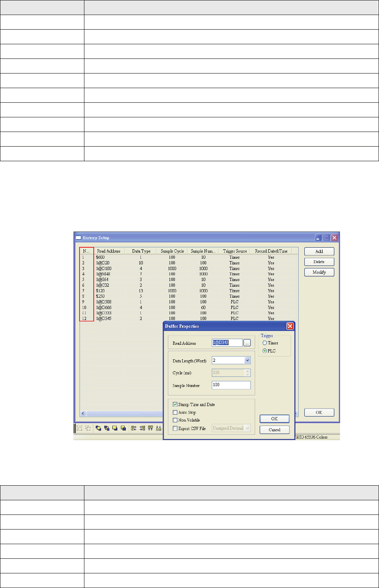Click the align left toolbar icon
The height and width of the screenshot is (588, 379).
pyautogui.click(x=134, y=428)
